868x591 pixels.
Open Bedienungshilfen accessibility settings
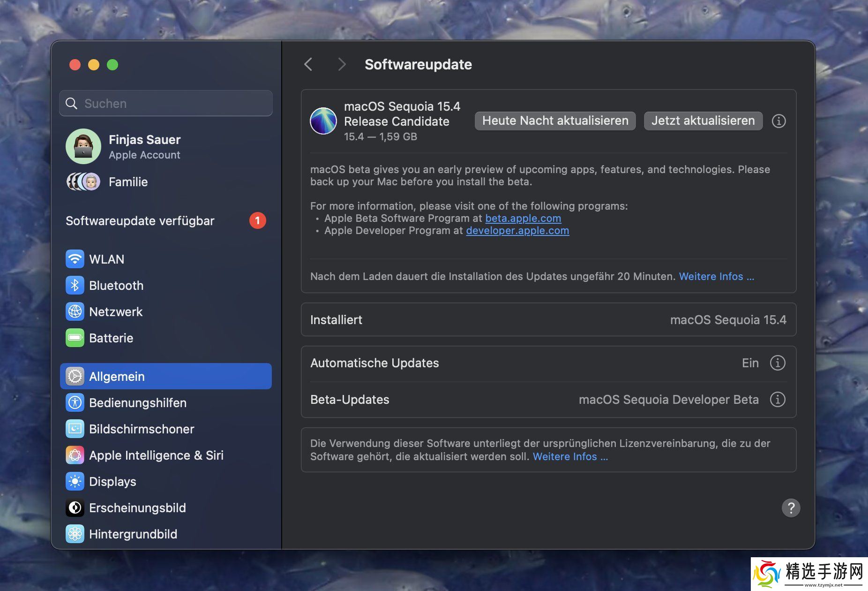point(137,402)
